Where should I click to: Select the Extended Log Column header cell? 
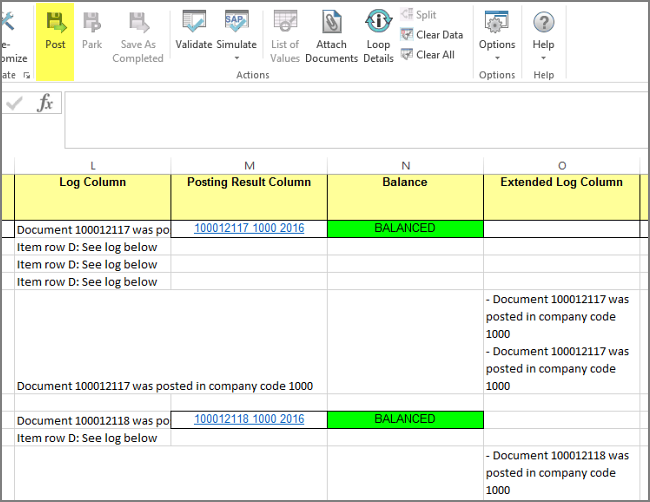(x=562, y=197)
